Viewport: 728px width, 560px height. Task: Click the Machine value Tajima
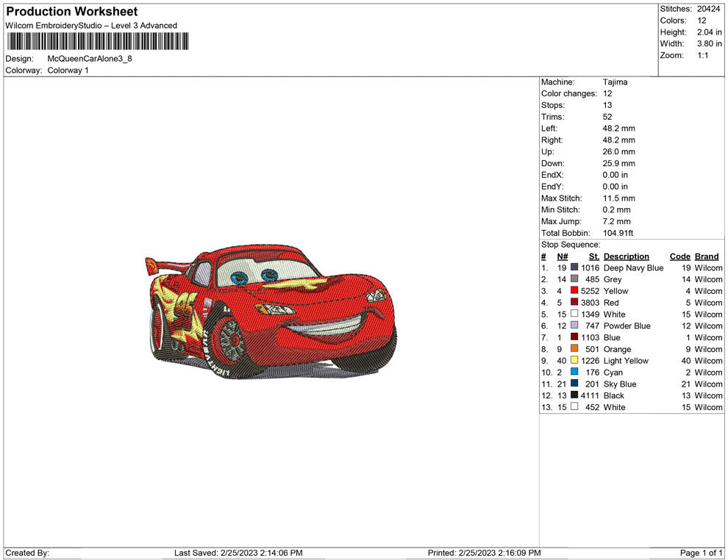pyautogui.click(x=615, y=82)
